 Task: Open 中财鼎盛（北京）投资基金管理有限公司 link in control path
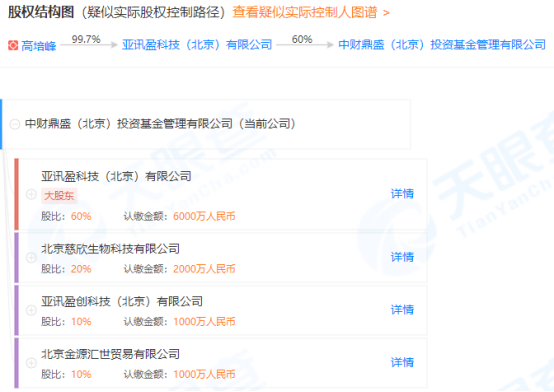coord(442,45)
